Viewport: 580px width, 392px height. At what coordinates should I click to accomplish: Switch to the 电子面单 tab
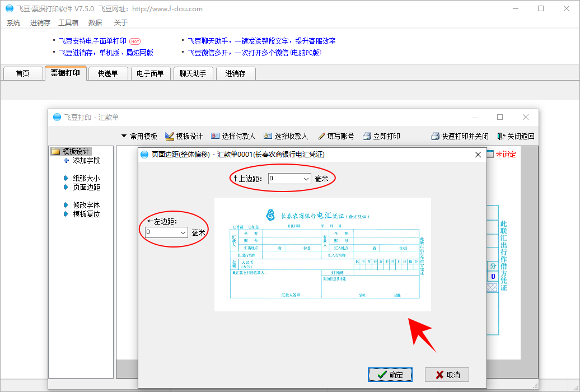(150, 73)
